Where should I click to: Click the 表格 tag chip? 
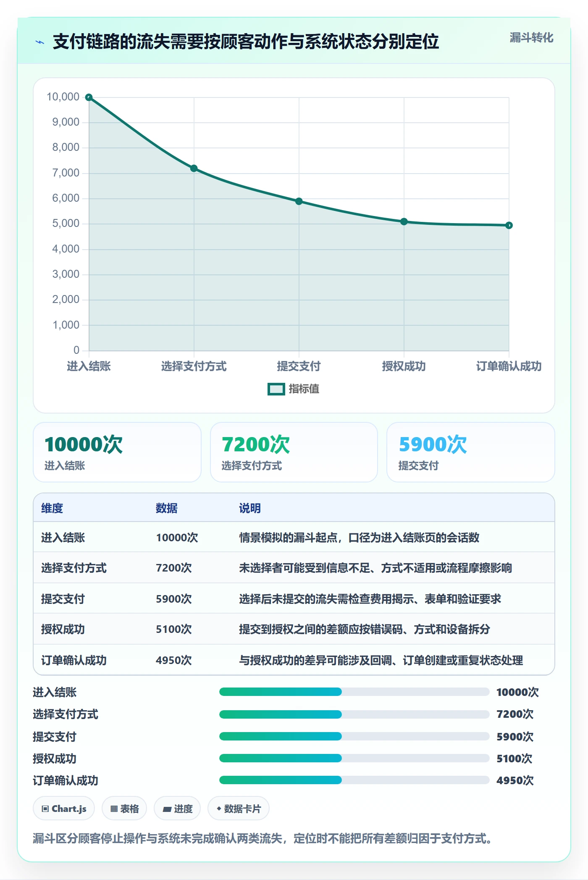click(x=124, y=809)
